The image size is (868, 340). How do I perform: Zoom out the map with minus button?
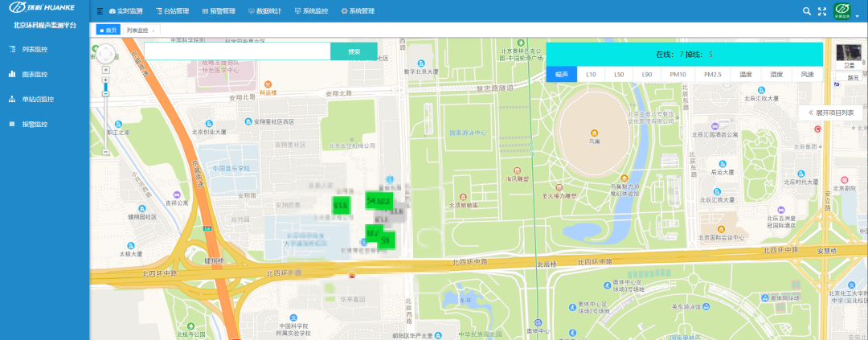coord(105,151)
